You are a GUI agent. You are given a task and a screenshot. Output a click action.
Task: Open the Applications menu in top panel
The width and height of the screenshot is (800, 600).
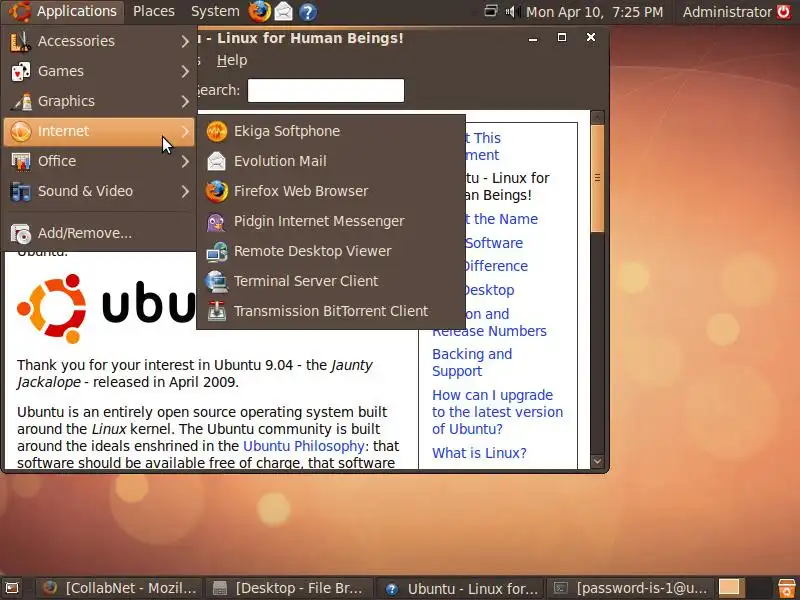point(63,11)
